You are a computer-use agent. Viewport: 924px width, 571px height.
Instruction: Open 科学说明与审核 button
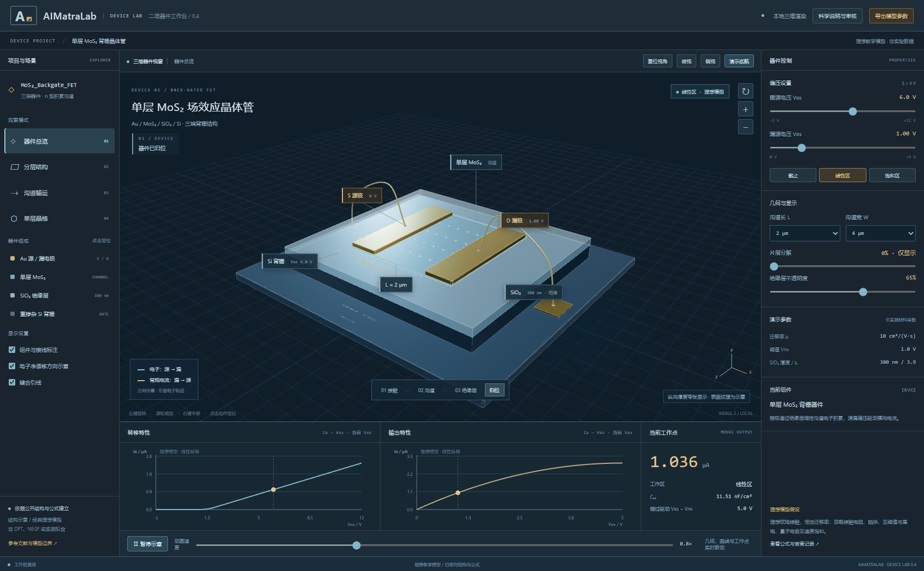click(838, 16)
